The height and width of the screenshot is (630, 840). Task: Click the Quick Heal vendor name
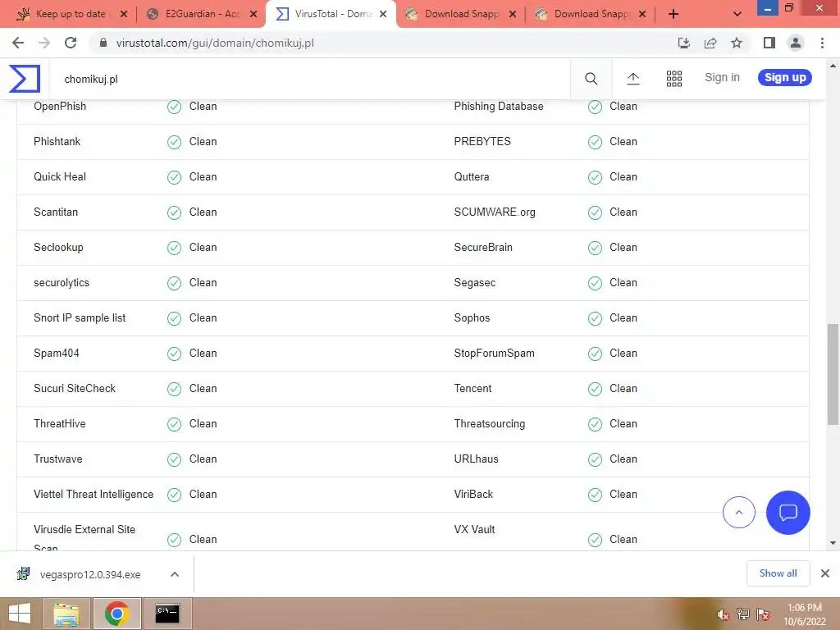click(x=59, y=177)
